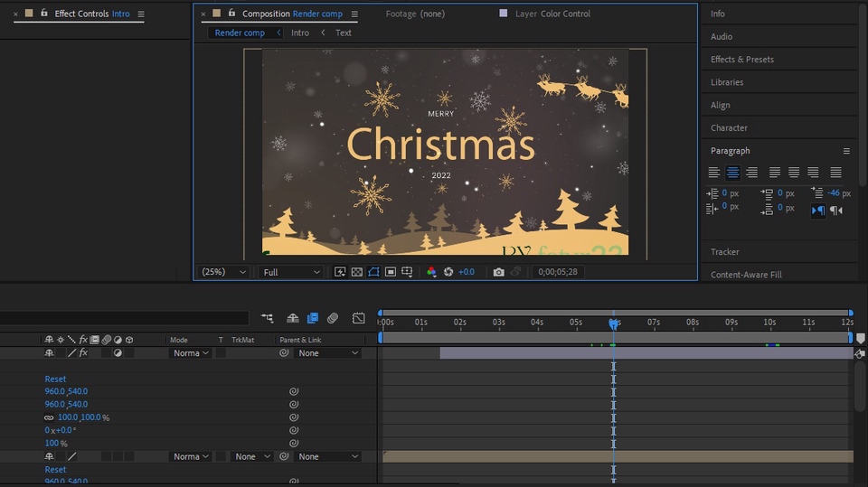Open second layer's Norma blend mode dropdown
The height and width of the screenshot is (487, 868).
point(190,456)
